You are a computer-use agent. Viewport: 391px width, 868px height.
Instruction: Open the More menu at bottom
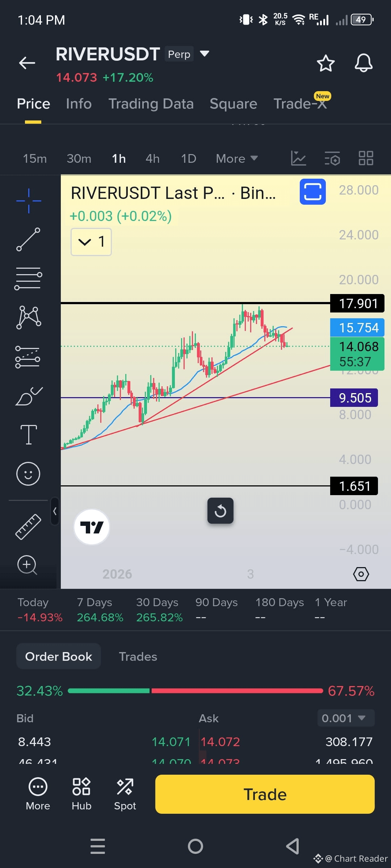[38, 794]
